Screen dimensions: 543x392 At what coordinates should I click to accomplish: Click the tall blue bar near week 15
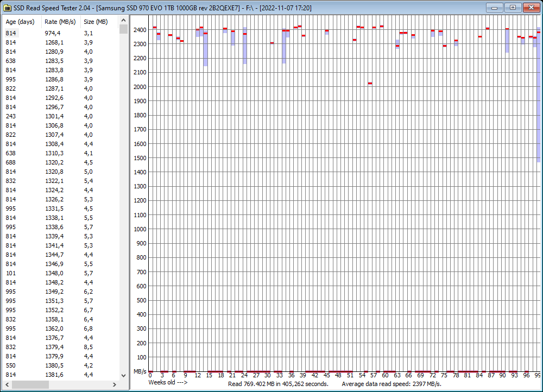(x=205, y=52)
